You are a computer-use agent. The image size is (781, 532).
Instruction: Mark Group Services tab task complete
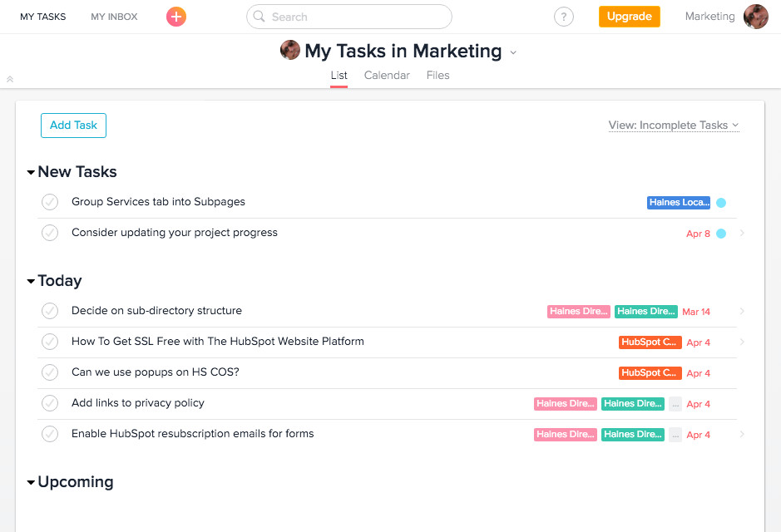pos(50,202)
